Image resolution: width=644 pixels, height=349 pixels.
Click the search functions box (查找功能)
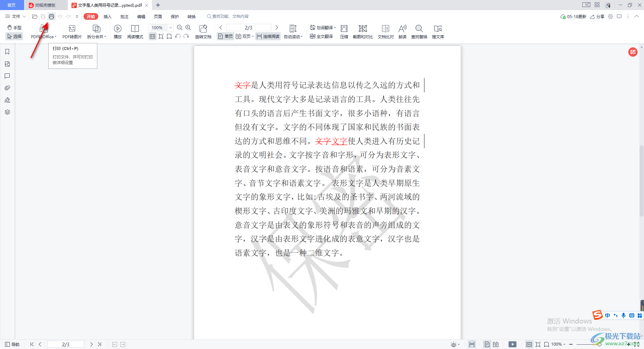coord(228,16)
